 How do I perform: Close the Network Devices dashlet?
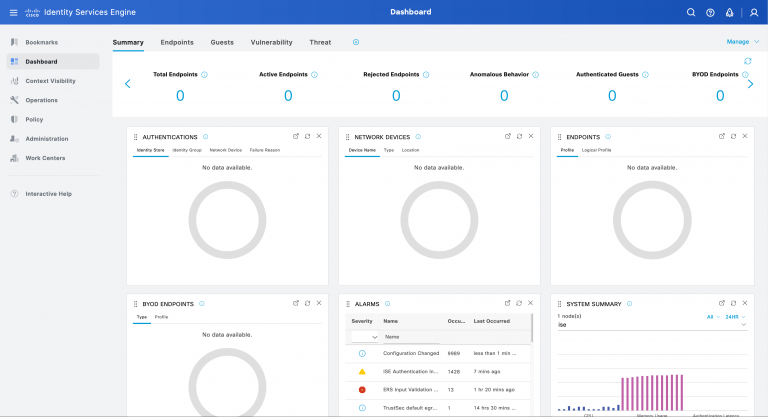pos(531,136)
